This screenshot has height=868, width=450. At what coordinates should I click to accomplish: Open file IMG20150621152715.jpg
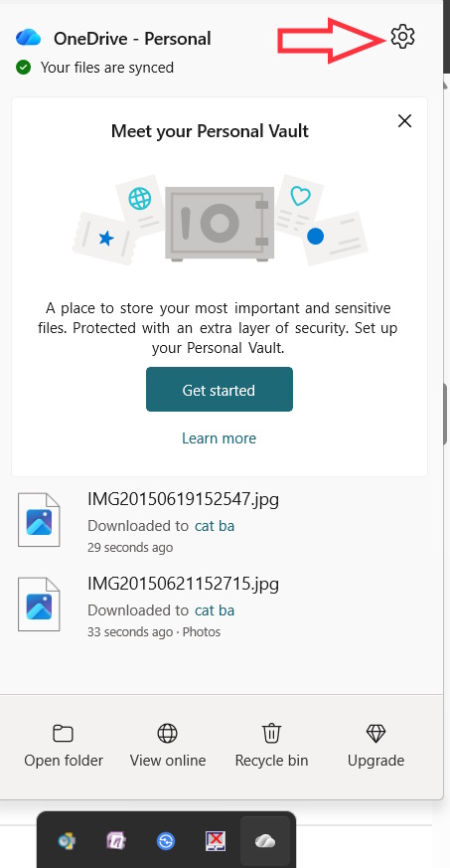(x=183, y=584)
